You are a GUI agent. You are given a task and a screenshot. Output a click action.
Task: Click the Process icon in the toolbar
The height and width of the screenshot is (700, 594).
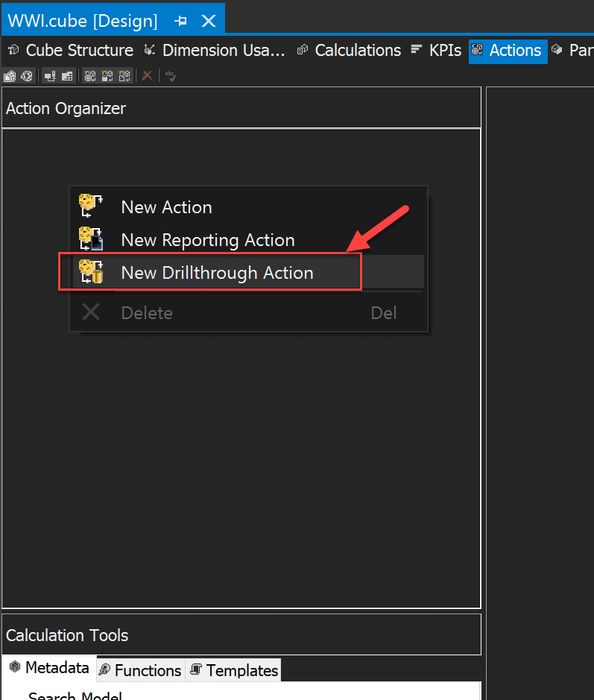pos(10,75)
